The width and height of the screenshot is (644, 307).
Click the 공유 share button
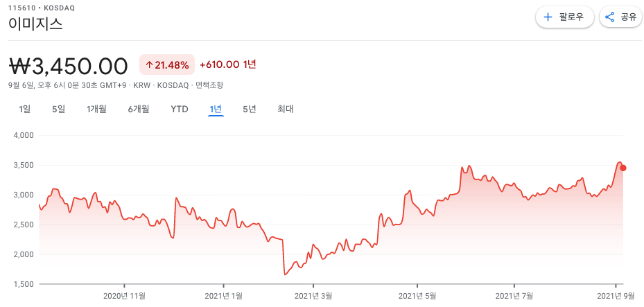click(x=620, y=17)
